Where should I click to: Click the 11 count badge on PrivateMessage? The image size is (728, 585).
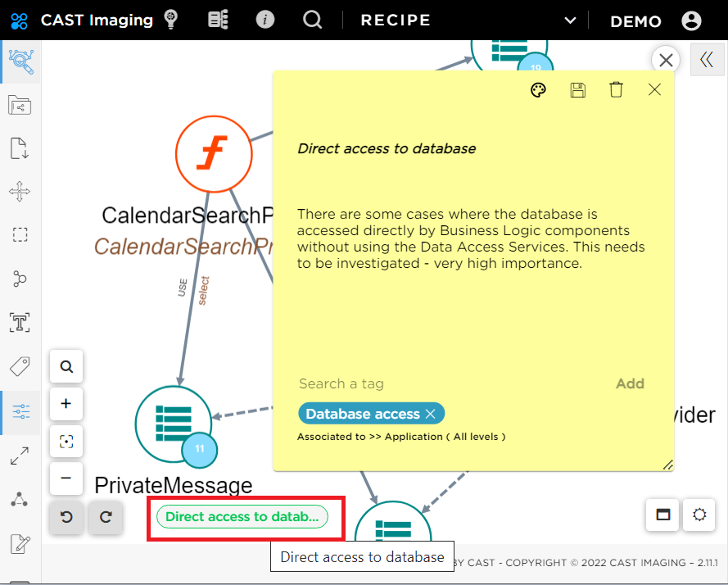pyautogui.click(x=200, y=449)
